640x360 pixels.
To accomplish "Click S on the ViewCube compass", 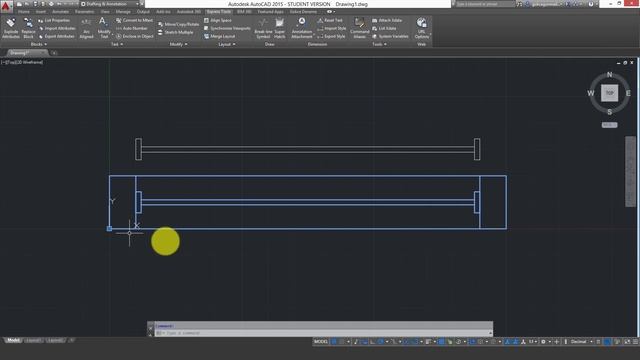I will (609, 112).
